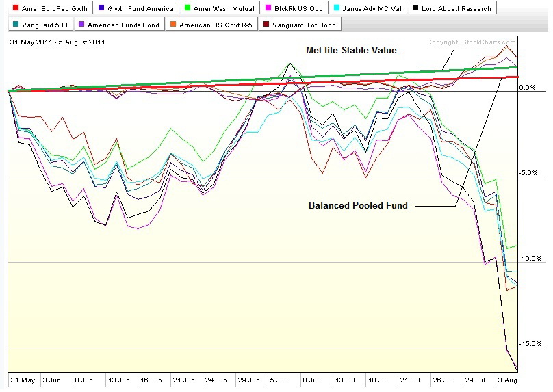Click the Amer EuroPac Gwth legend button
The height and width of the screenshot is (392, 553).
click(51, 8)
